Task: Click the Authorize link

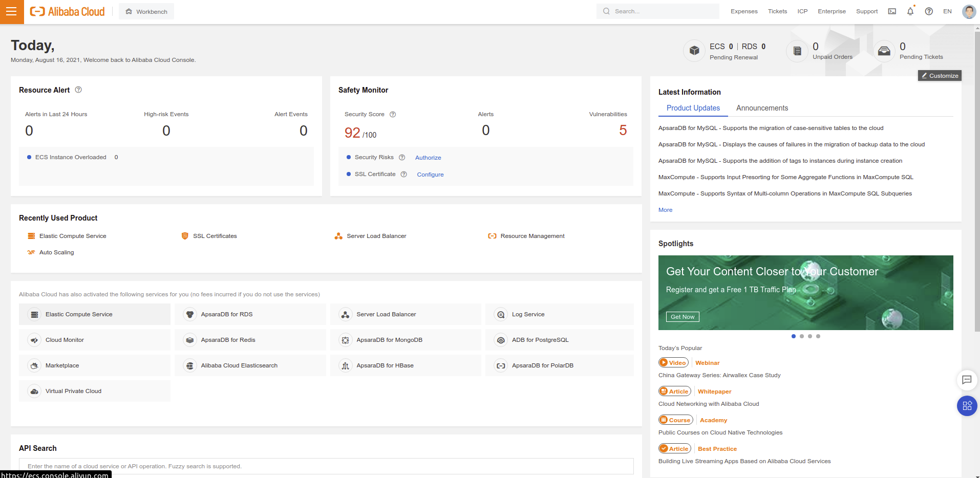Action: (x=428, y=158)
